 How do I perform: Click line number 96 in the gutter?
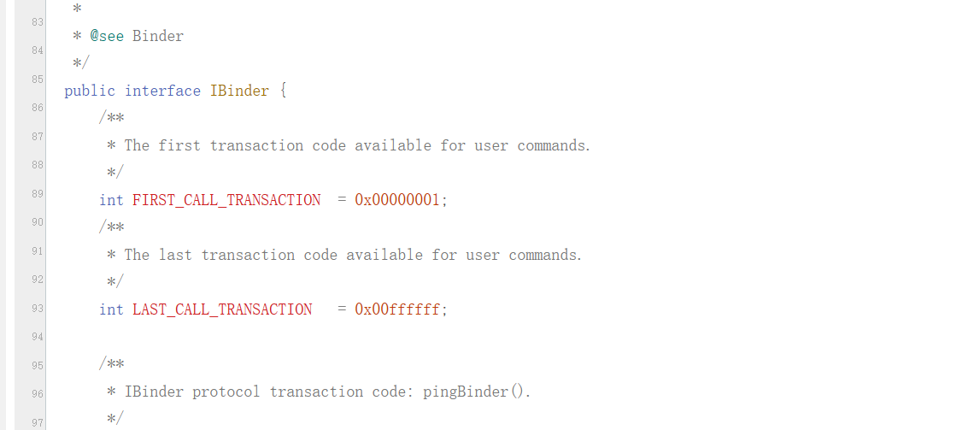click(x=38, y=394)
